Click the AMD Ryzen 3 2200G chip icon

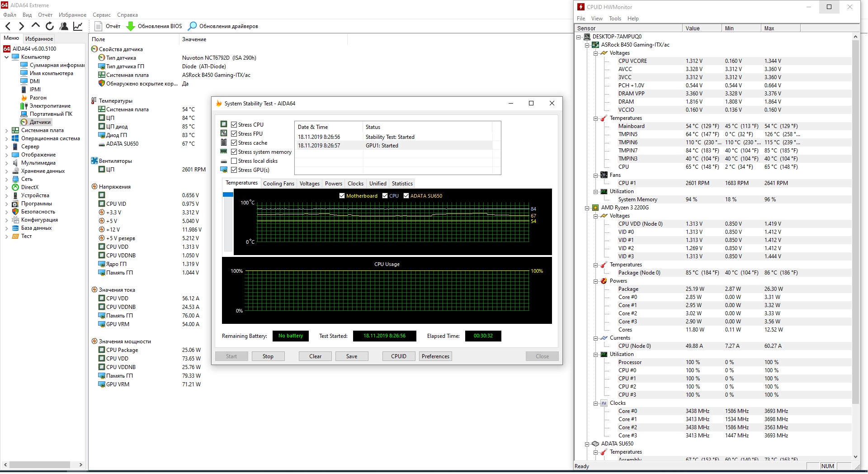click(x=595, y=208)
